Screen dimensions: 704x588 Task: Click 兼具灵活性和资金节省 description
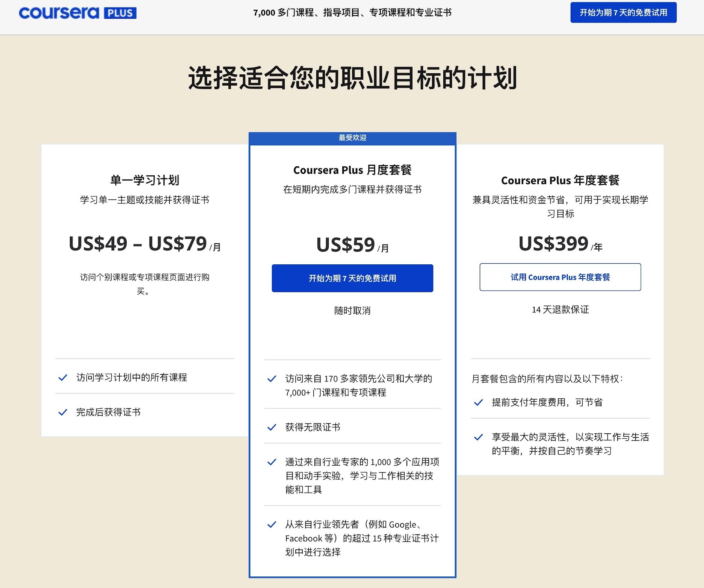(560, 207)
